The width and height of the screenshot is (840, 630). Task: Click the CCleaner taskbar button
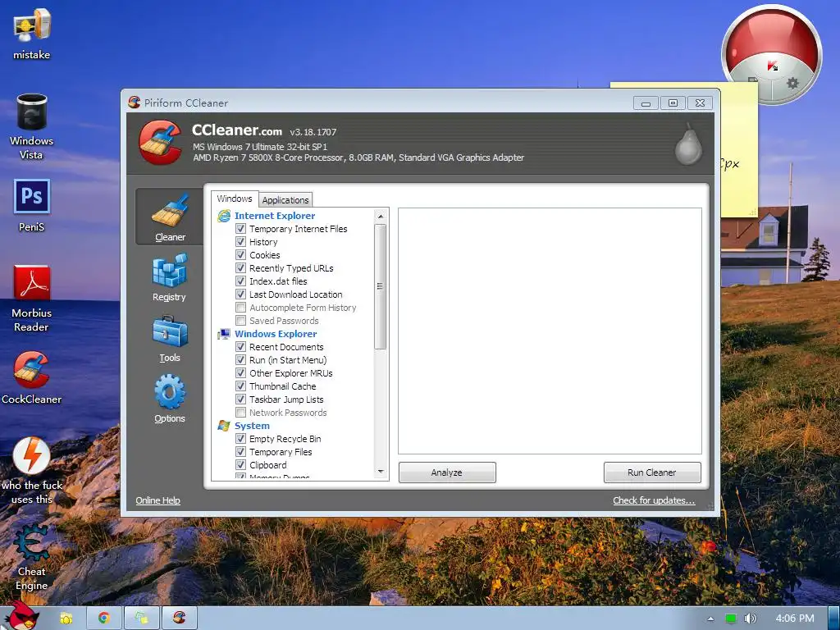pos(180,619)
